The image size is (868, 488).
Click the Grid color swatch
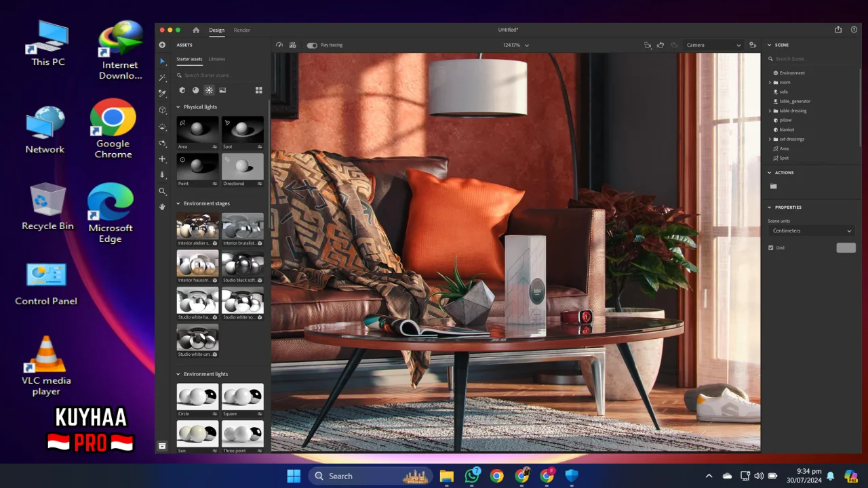point(846,248)
